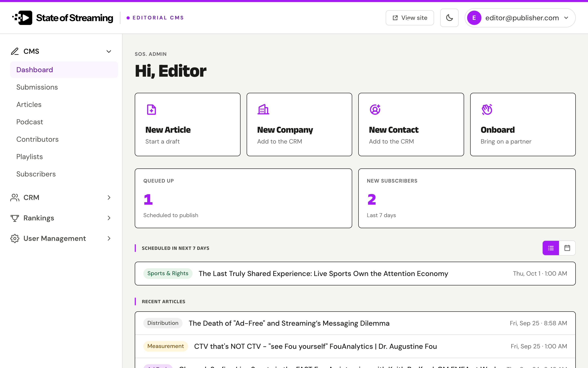Open 'The Last Truly Shared Experience' article
The width and height of the screenshot is (588, 368).
323,274
